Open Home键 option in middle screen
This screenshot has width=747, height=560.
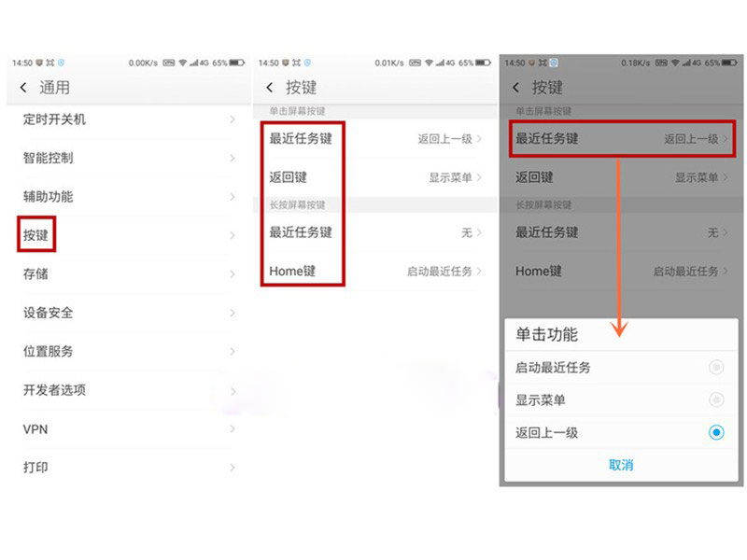375,272
